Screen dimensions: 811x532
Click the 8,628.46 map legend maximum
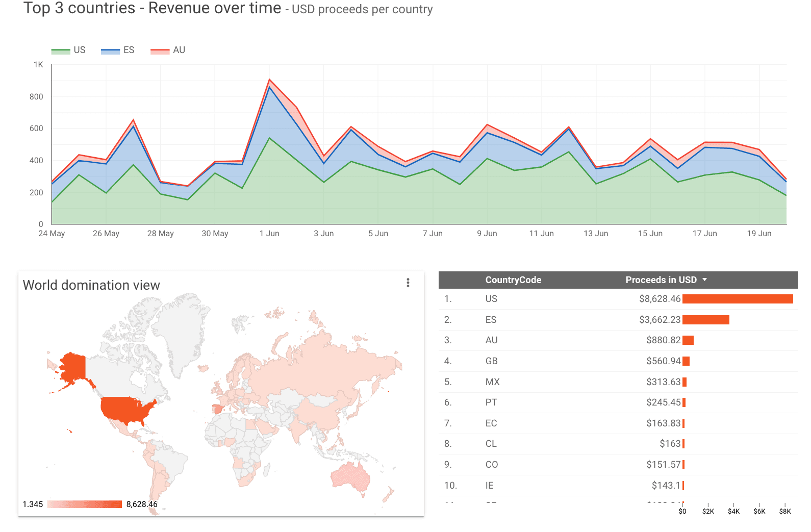142,504
